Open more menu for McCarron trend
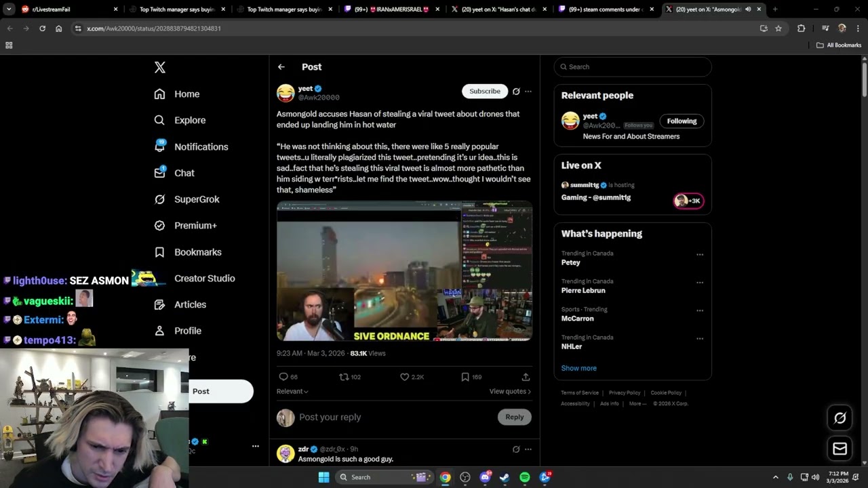Viewport: 868px width, 488px height. point(700,311)
